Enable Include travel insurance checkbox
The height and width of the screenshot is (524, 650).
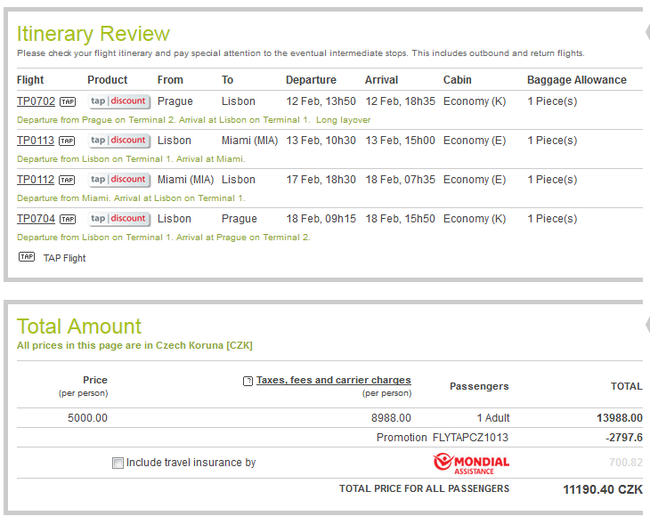(x=118, y=463)
